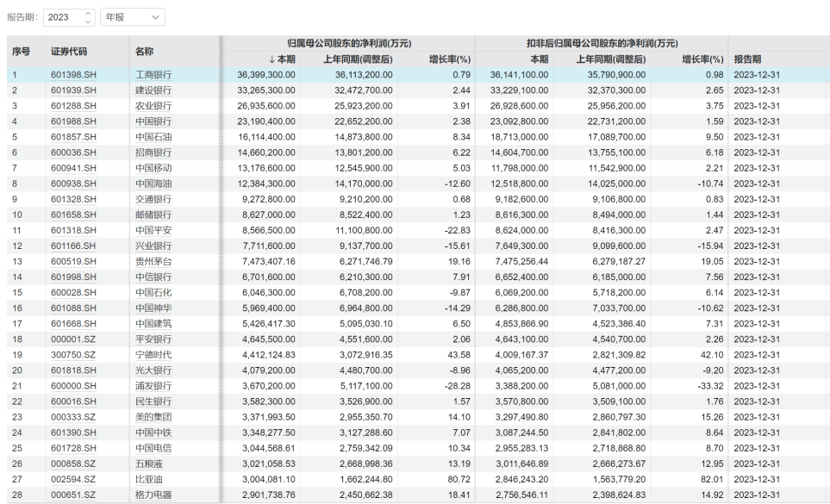Viewport: 830px width, 504px height.
Task: Open stock code link 601818.SH
Action: tap(73, 370)
